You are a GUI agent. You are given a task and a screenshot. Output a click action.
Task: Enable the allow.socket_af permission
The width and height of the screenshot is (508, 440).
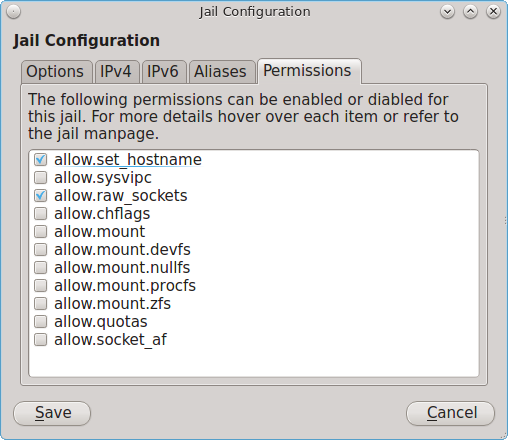click(41, 340)
